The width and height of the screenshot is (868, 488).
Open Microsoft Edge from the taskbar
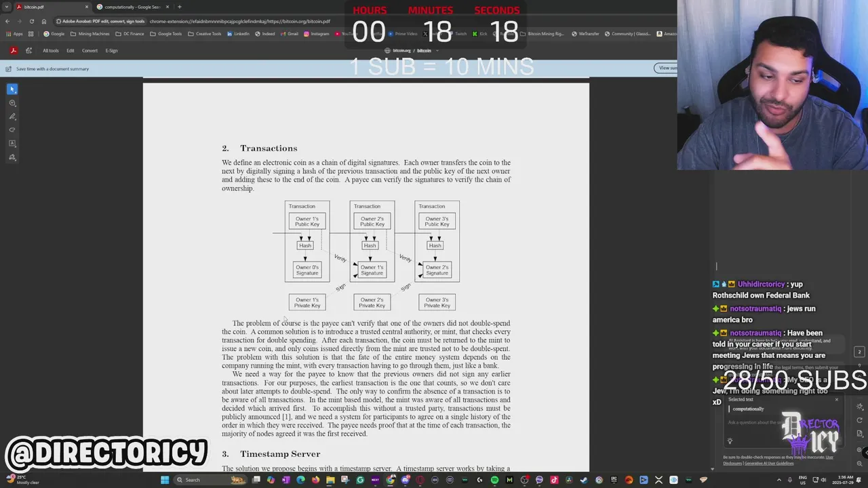point(300,480)
